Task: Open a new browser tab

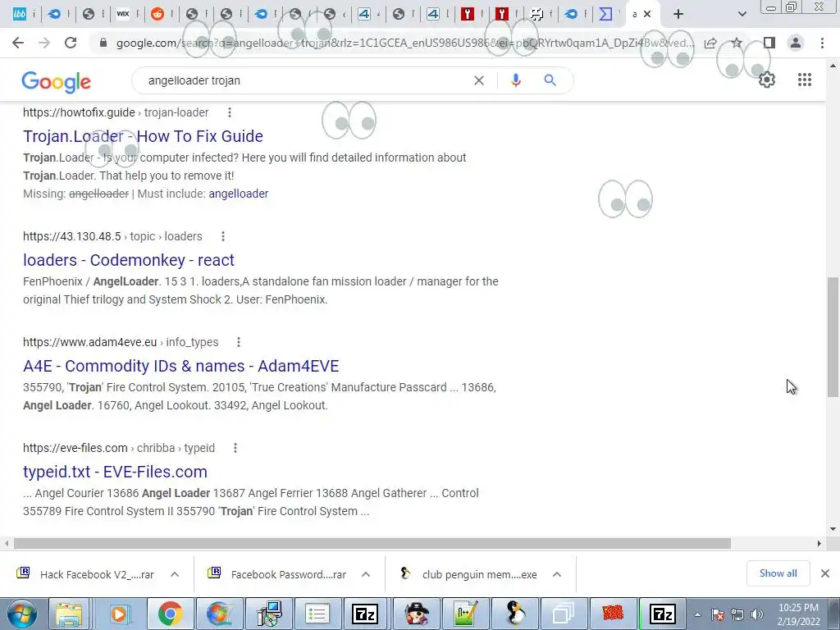Action: (678, 14)
